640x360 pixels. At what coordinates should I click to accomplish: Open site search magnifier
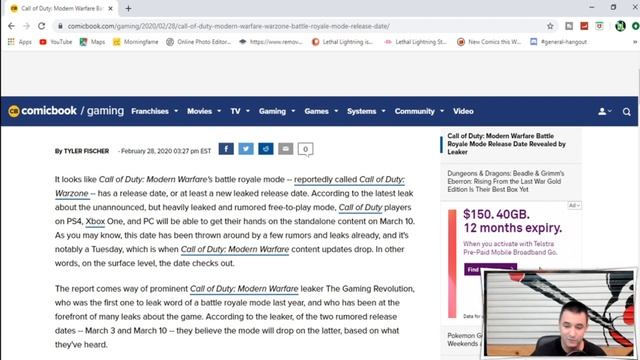(627, 111)
